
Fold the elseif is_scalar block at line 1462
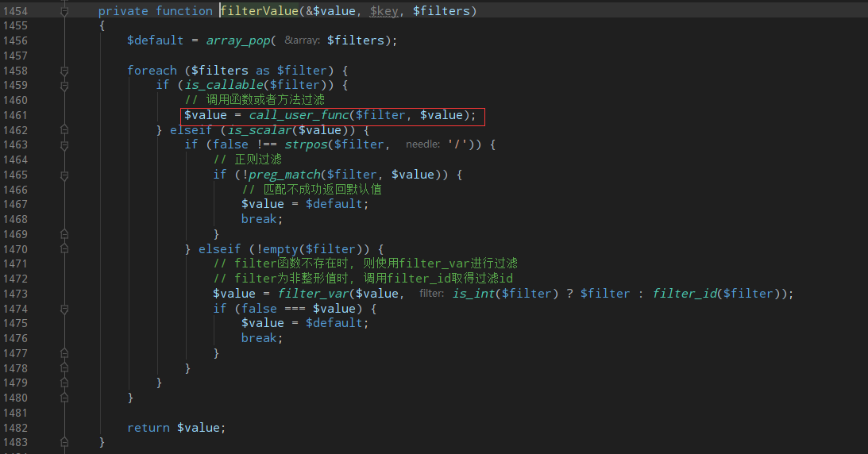[64, 130]
